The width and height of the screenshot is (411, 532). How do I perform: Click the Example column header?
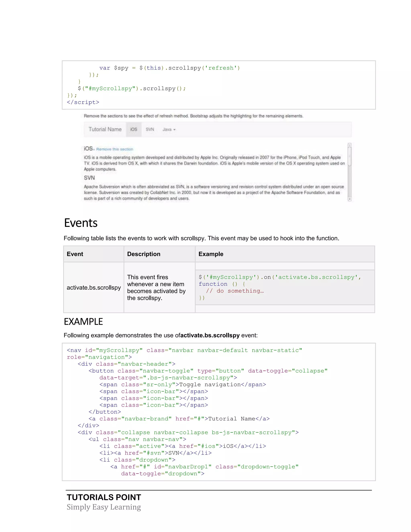coord(211,254)
